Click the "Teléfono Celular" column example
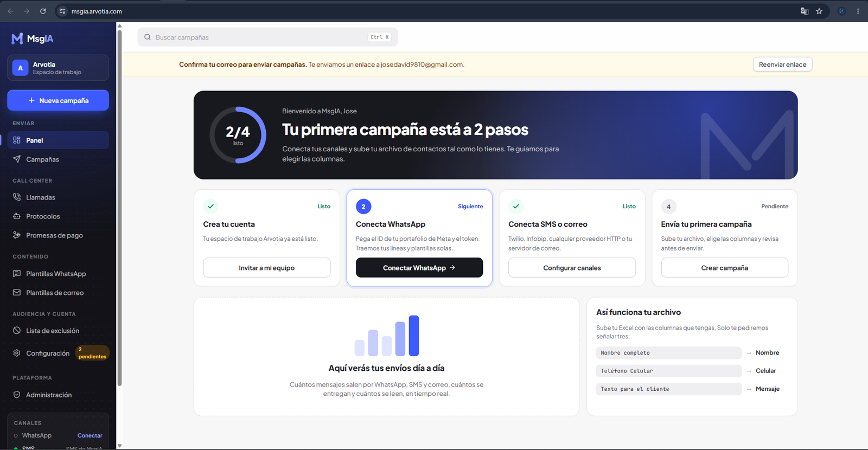 (669, 371)
